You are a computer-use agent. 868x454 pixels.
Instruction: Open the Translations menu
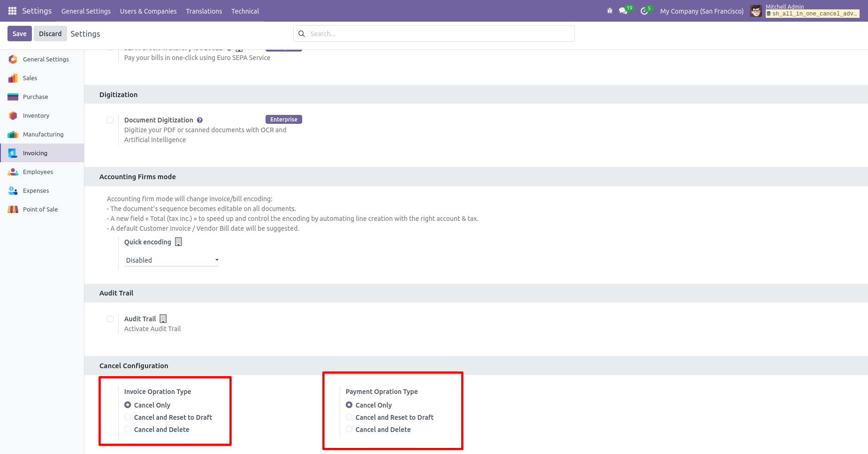click(204, 11)
